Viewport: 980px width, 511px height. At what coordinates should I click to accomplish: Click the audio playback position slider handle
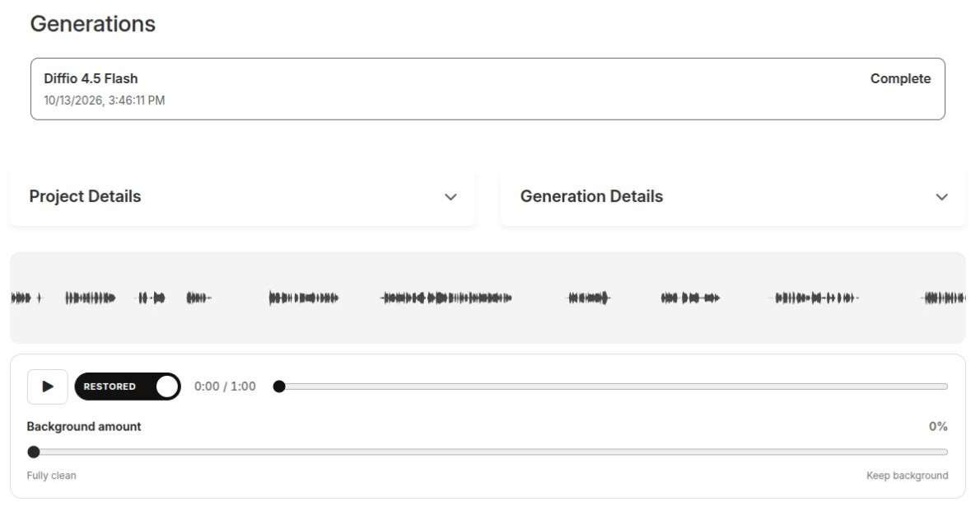(x=279, y=387)
